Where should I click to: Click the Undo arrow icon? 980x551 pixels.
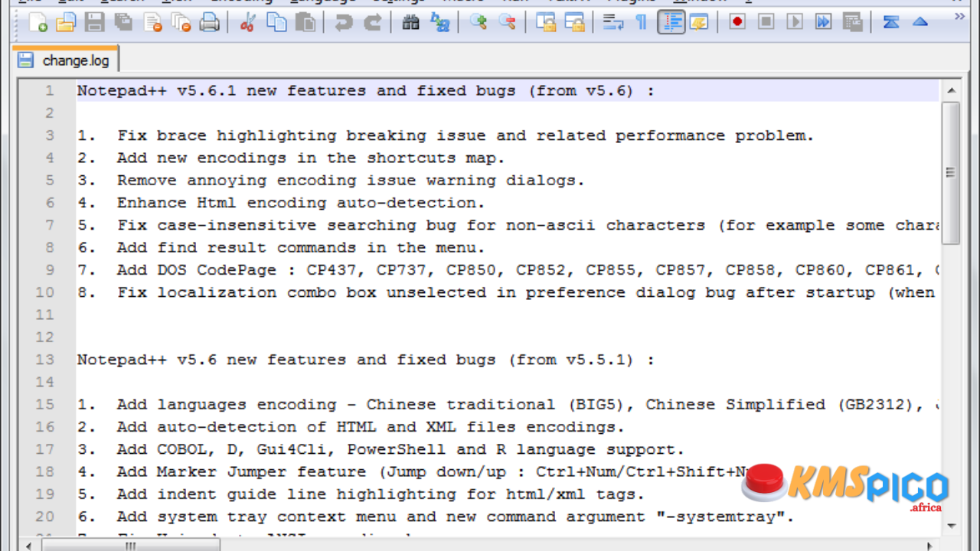point(344,22)
